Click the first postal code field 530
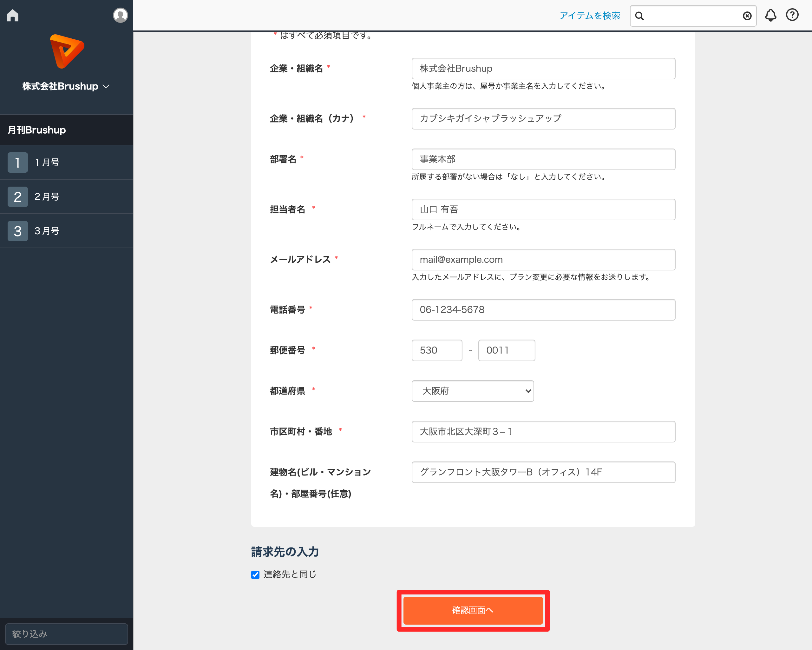Image resolution: width=812 pixels, height=650 pixels. click(x=437, y=350)
